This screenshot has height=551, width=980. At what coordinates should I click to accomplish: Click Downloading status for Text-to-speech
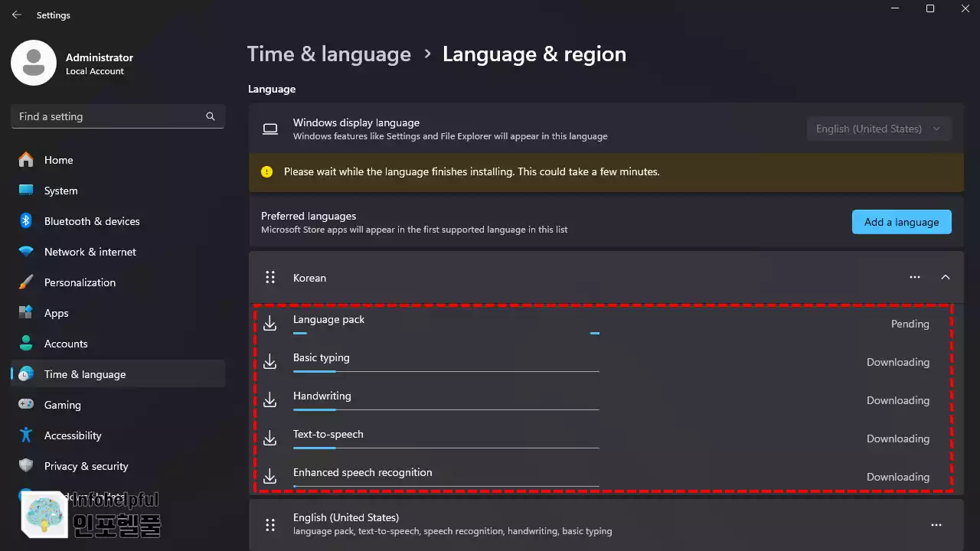(x=897, y=439)
